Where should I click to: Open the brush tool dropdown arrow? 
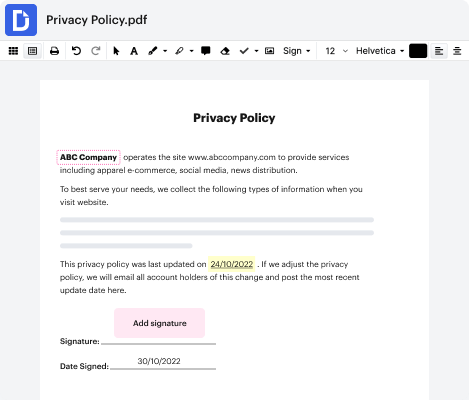click(165, 51)
